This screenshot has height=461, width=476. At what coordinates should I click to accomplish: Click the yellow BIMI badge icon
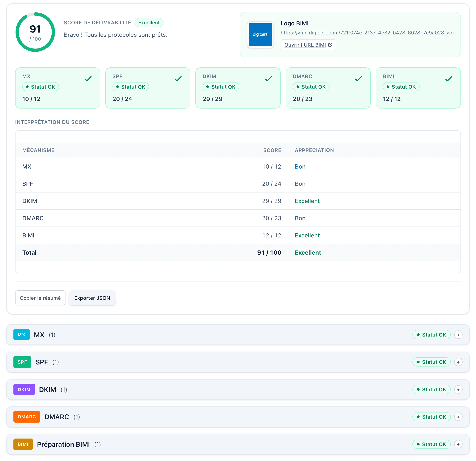(x=23, y=444)
